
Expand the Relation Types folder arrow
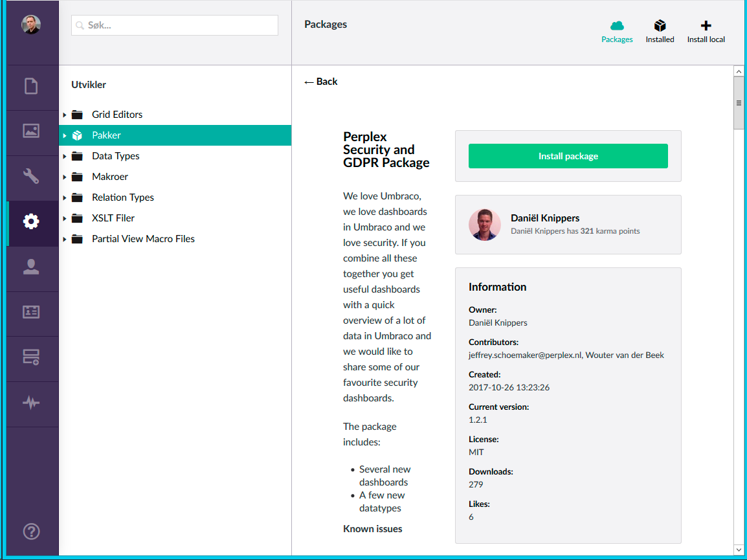coord(65,197)
